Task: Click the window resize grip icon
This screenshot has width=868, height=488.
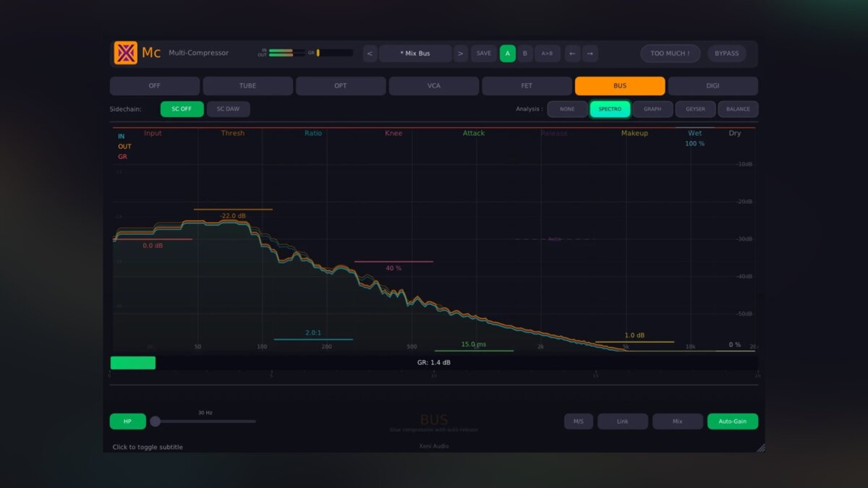Action: 760,448
